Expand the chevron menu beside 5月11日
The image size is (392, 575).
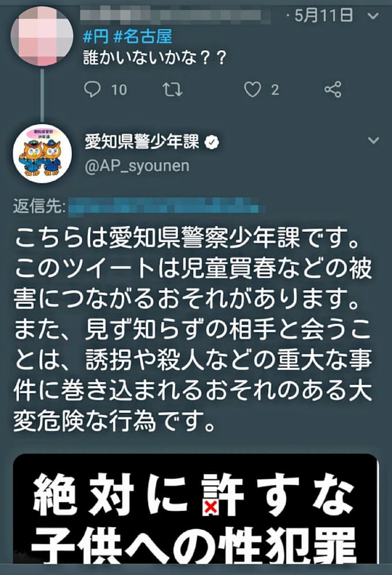[374, 16]
